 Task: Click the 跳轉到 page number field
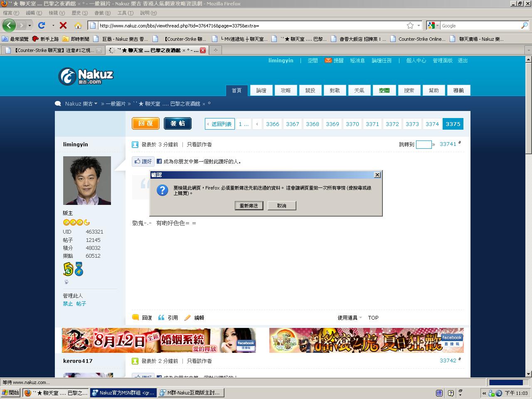pos(424,144)
